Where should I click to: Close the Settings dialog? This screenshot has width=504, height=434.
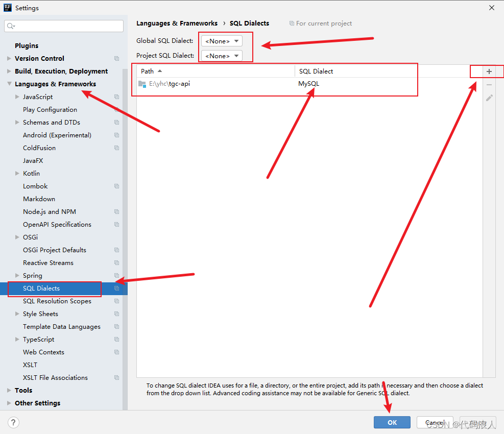coord(491,8)
